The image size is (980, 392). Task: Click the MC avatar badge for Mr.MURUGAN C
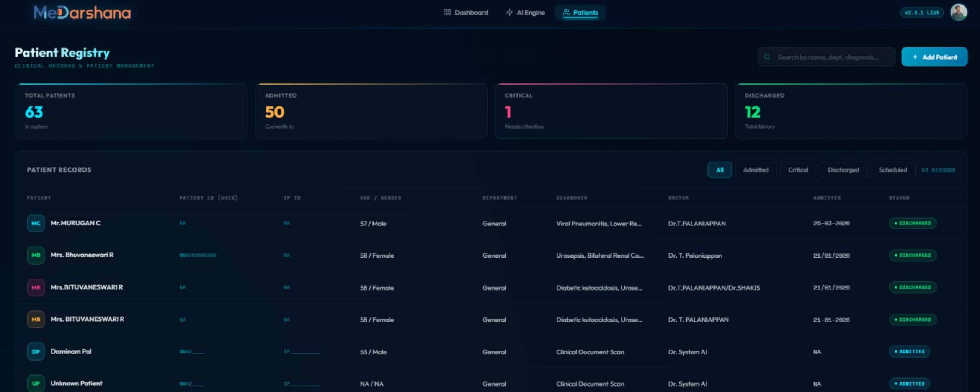tap(36, 223)
